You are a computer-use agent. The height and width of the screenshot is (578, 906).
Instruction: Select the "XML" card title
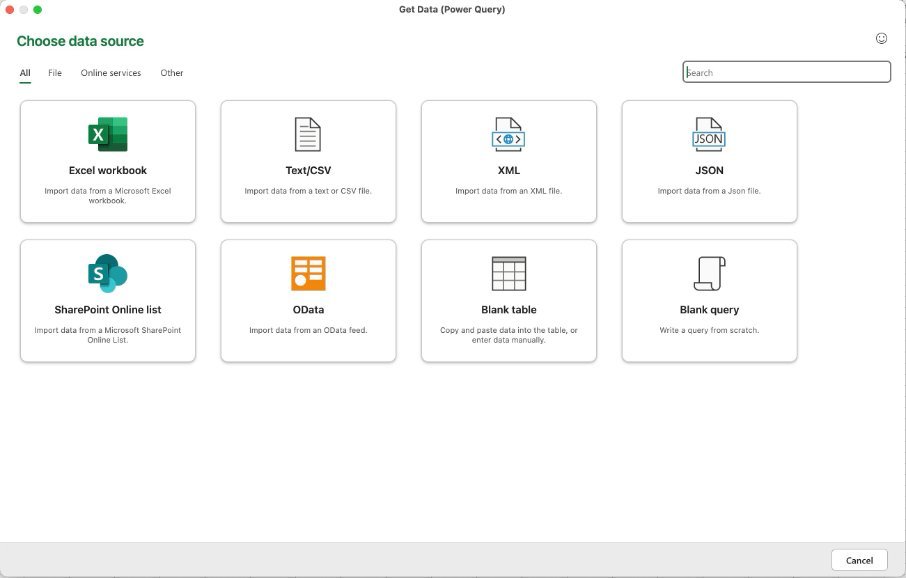click(x=508, y=171)
